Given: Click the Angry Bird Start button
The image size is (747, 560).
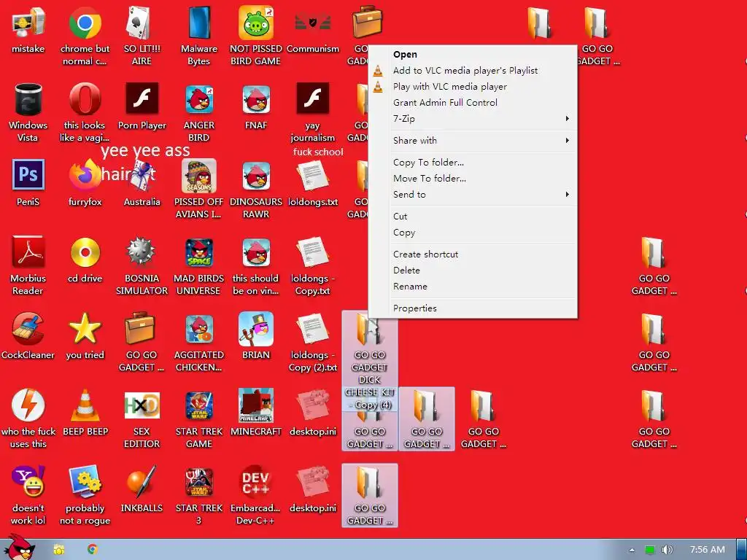Looking at the screenshot, I should 19,548.
